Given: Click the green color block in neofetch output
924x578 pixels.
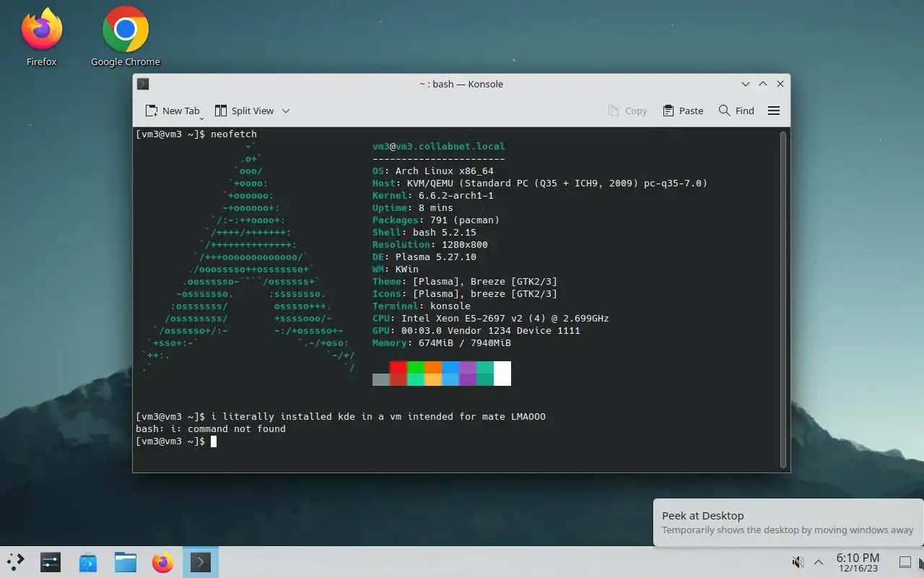Looking at the screenshot, I should pyautogui.click(x=416, y=368).
